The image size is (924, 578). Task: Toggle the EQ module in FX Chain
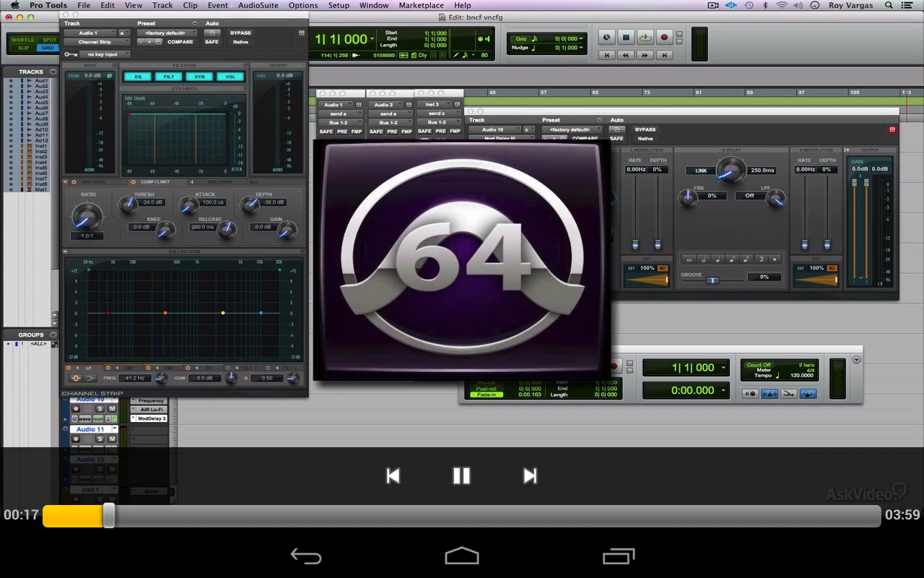pos(138,76)
